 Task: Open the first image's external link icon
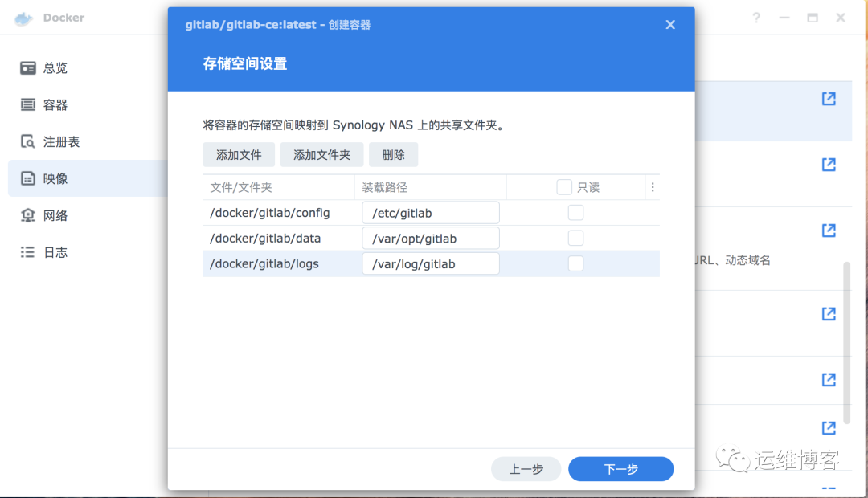(829, 99)
